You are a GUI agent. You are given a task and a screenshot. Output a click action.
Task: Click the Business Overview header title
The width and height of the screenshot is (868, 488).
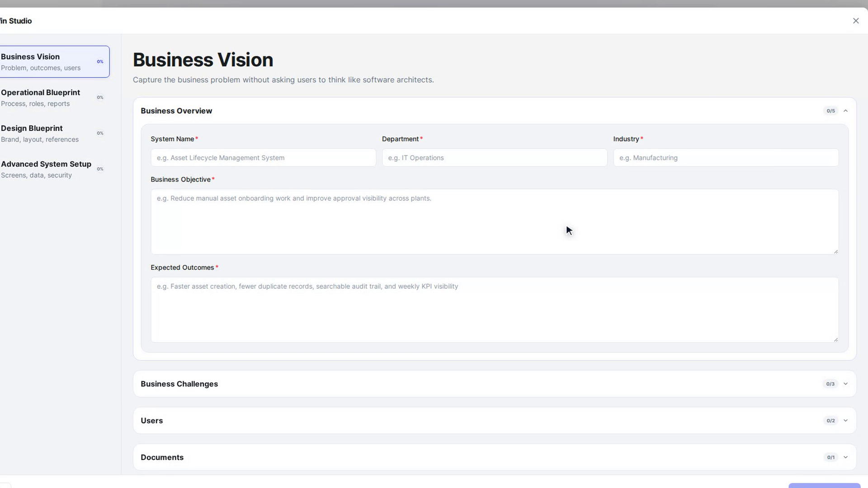176,111
